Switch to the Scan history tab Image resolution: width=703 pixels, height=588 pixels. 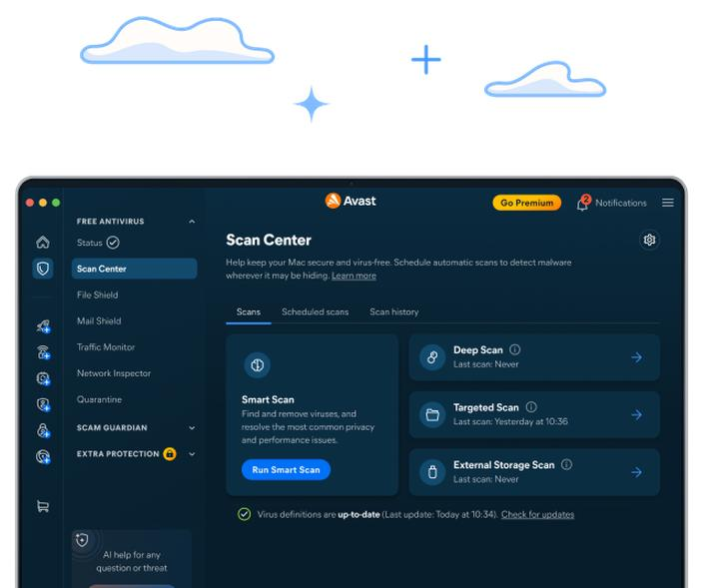tap(394, 311)
